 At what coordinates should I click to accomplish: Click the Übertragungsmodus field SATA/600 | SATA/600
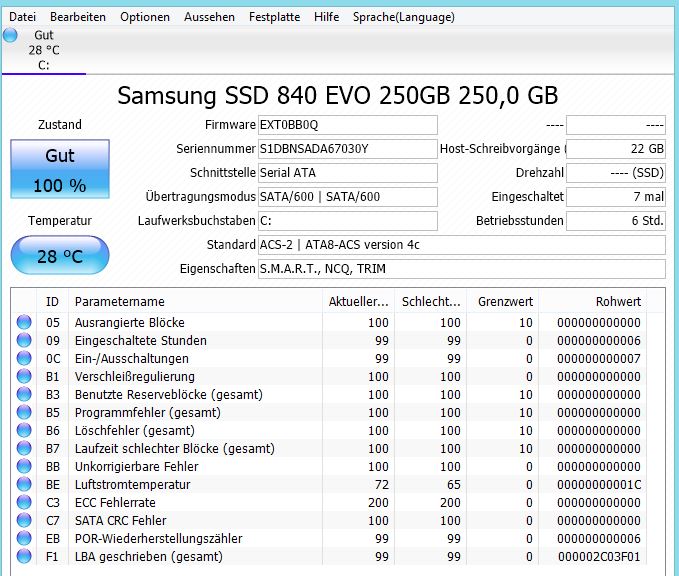click(x=347, y=197)
